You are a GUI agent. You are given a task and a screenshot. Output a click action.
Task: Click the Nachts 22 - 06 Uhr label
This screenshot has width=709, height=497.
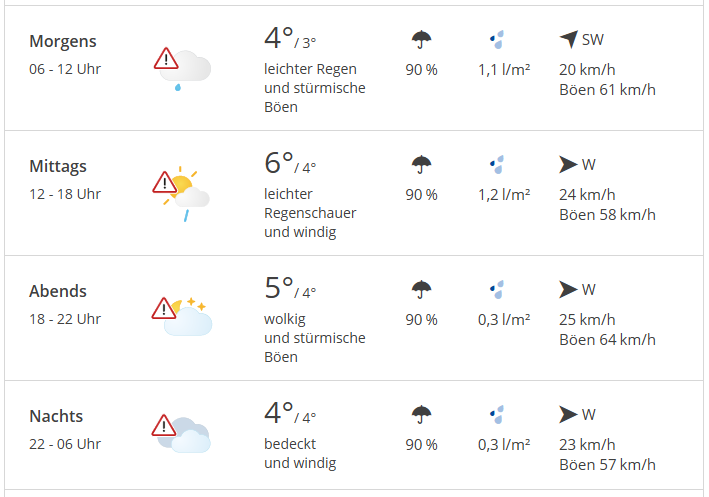65,444
